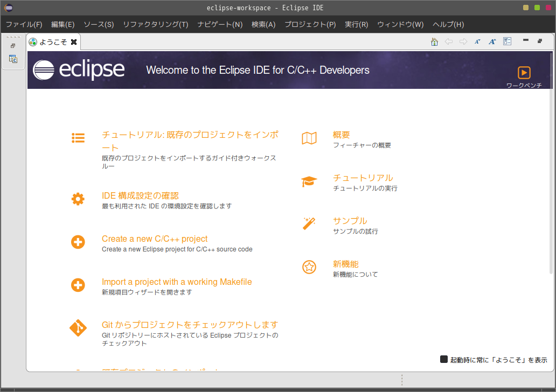Close the ようこそ tab
This screenshot has width=556, height=392.
[74, 42]
